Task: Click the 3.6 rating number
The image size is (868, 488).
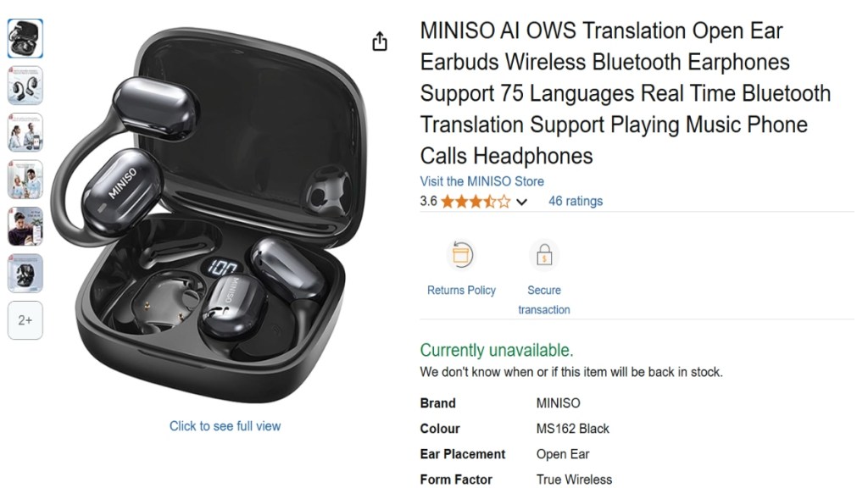Action: point(428,202)
